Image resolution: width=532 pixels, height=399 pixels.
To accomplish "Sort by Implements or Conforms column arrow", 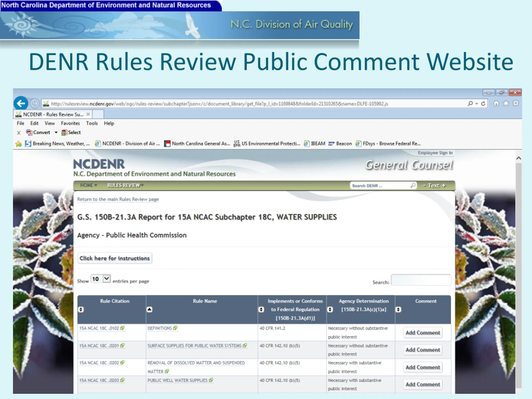I will 261,310.
